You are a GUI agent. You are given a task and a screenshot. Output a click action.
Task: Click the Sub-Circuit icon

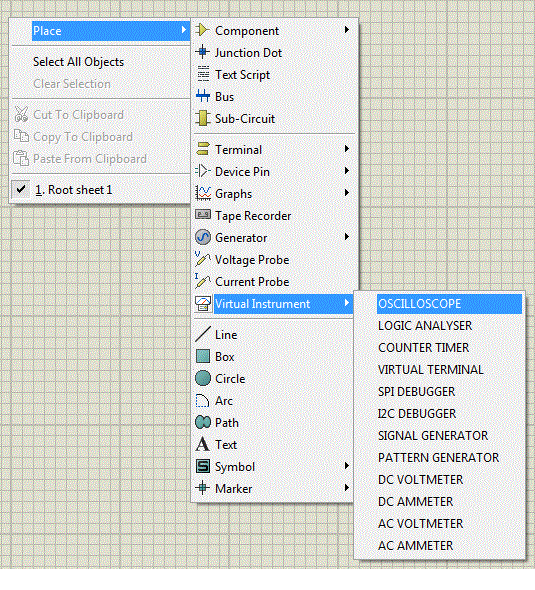pos(203,119)
